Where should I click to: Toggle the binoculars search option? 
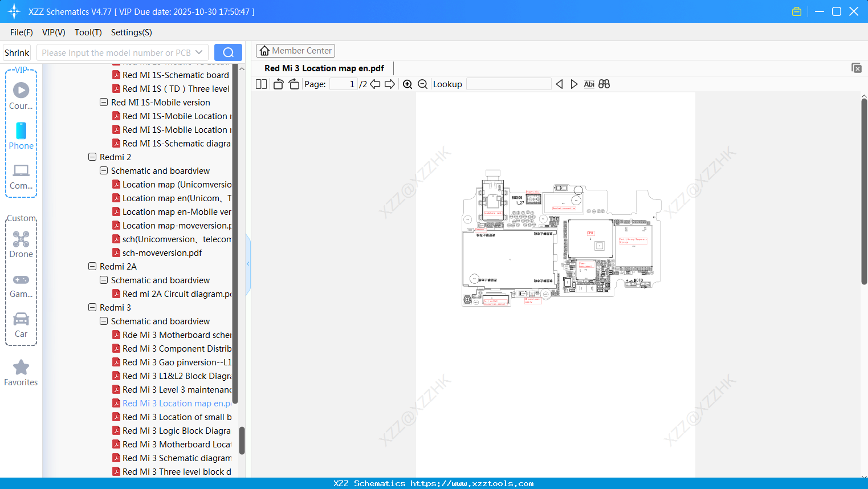click(x=604, y=84)
